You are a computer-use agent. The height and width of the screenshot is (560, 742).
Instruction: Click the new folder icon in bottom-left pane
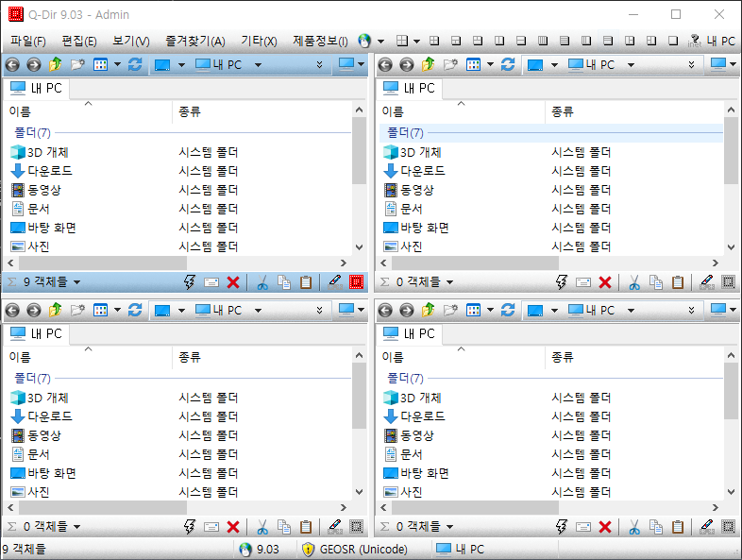(x=77, y=310)
